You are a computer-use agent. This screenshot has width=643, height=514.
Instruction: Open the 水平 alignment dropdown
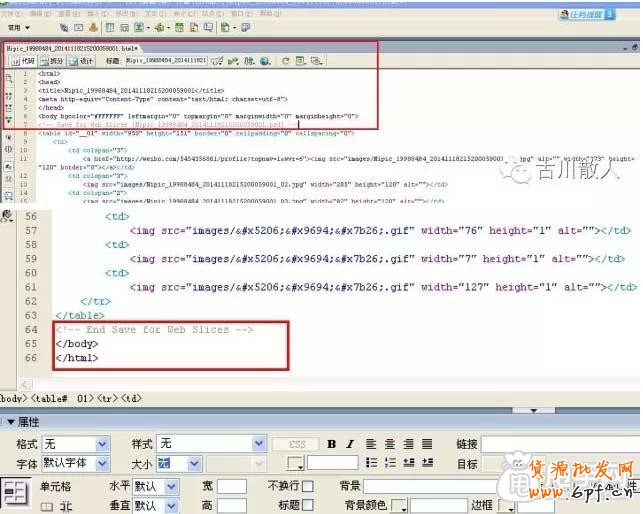pos(171,487)
